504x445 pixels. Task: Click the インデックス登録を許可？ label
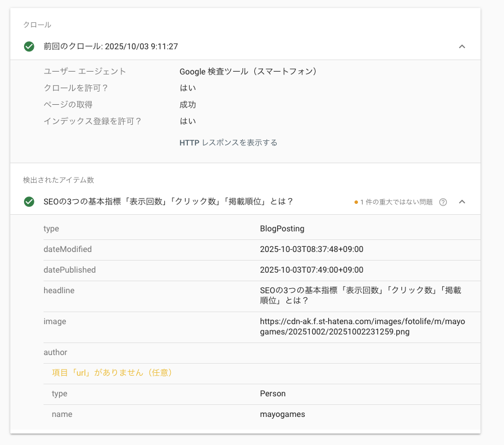point(93,121)
